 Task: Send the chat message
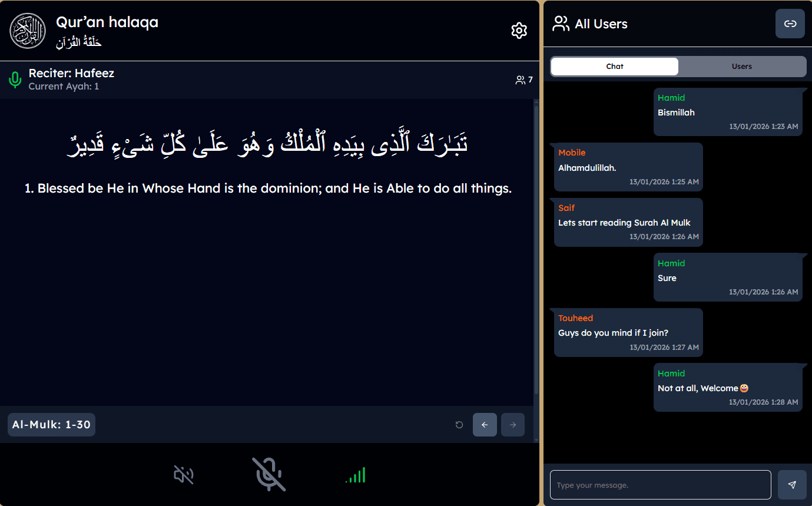tap(792, 484)
